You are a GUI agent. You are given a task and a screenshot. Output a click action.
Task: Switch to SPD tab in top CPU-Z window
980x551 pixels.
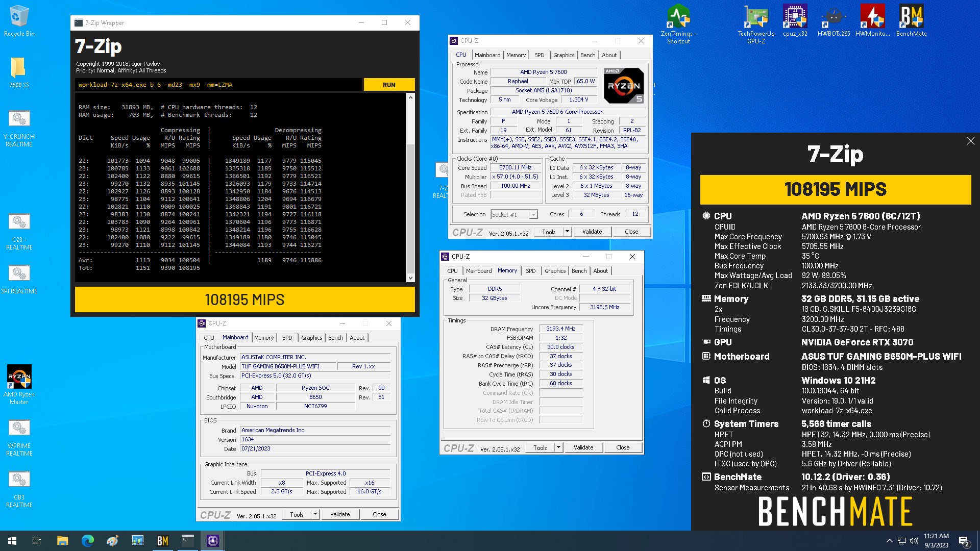539,55
